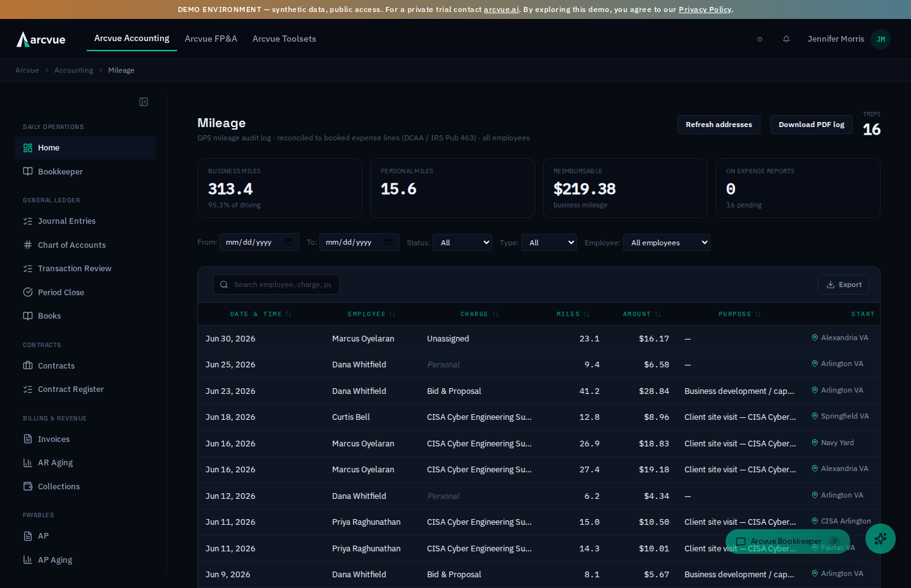Screen dimensions: 911x588
Task: Open Transaction Review in sidebar
Action: point(85,269)
